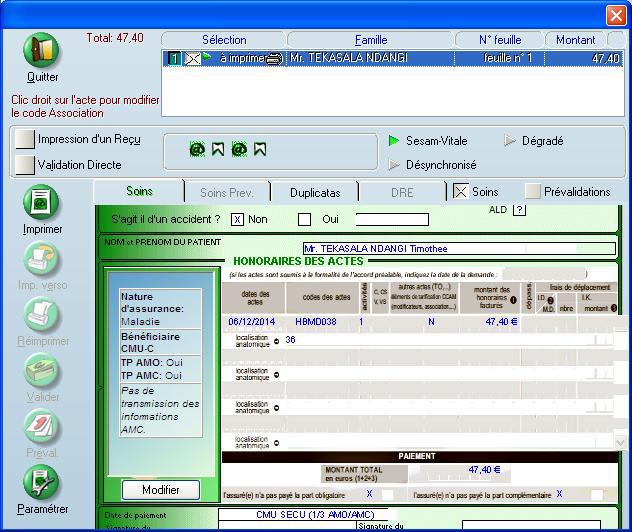This screenshot has height=532, width=632.
Task: Click the first localisation anatomique bullet
Action: pyautogui.click(x=276, y=340)
